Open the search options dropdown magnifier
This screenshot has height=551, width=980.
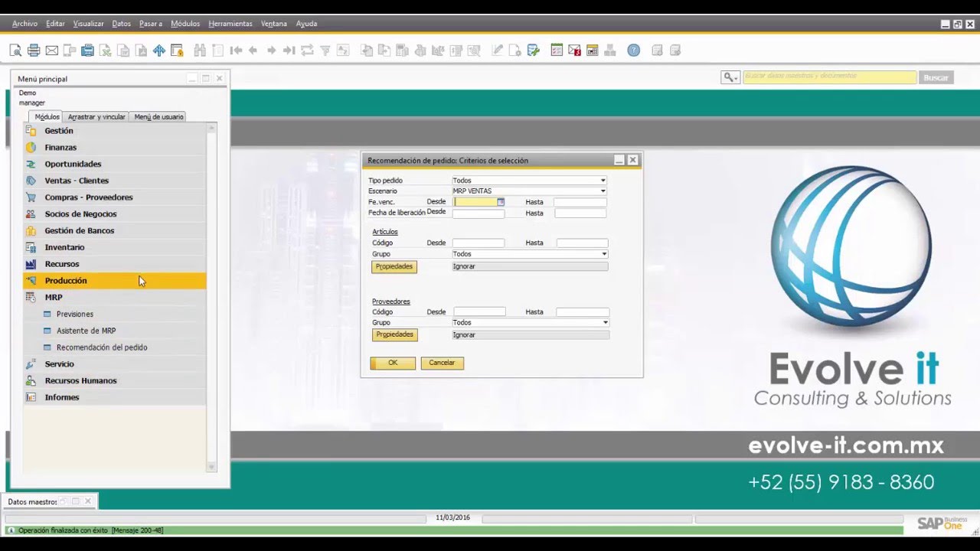pos(730,77)
